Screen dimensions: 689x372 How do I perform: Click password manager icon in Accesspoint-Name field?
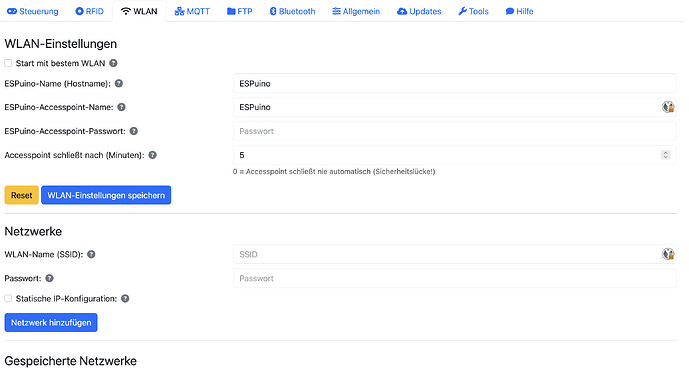(x=668, y=107)
